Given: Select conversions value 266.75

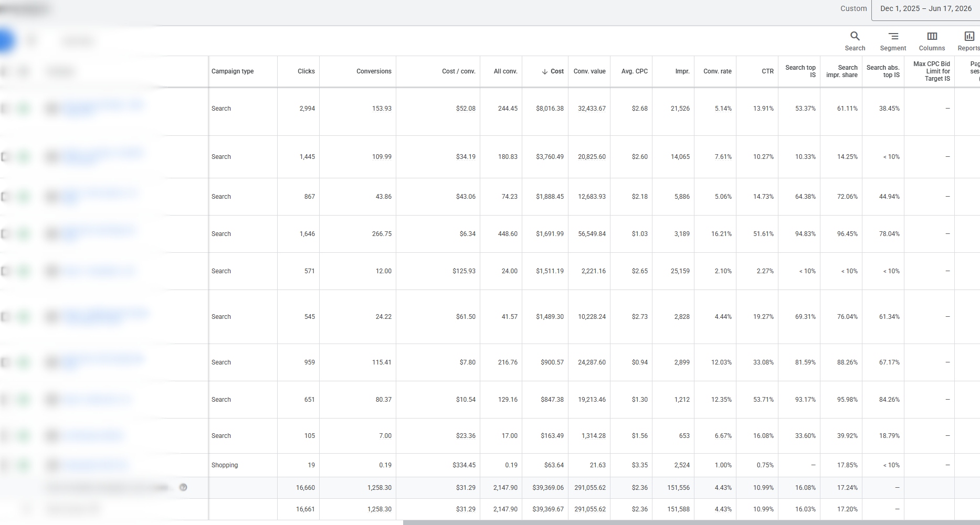Looking at the screenshot, I should coord(382,234).
